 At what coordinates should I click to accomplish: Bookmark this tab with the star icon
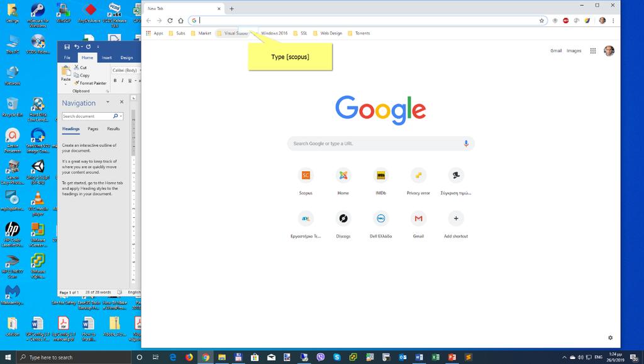[x=541, y=21]
